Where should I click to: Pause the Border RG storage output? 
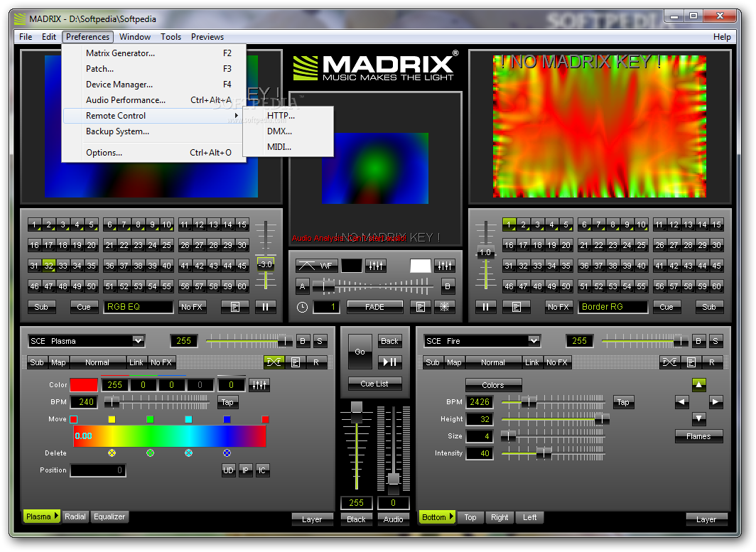pos(485,307)
